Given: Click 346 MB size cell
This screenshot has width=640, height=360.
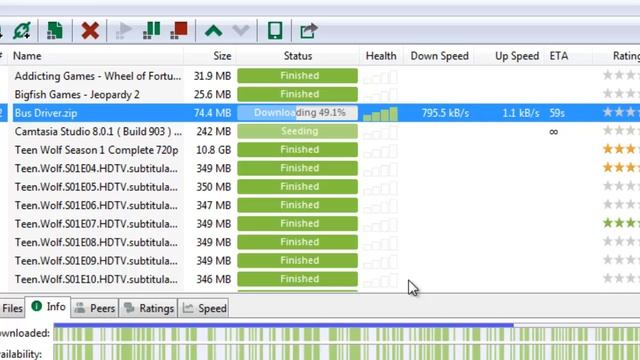Looking at the screenshot, I should 213,280.
